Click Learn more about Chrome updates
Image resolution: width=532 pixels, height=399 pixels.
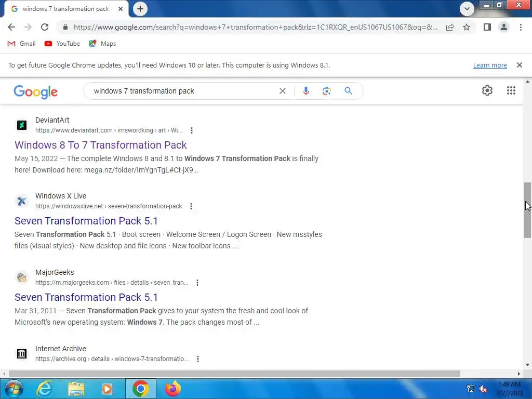coord(490,65)
